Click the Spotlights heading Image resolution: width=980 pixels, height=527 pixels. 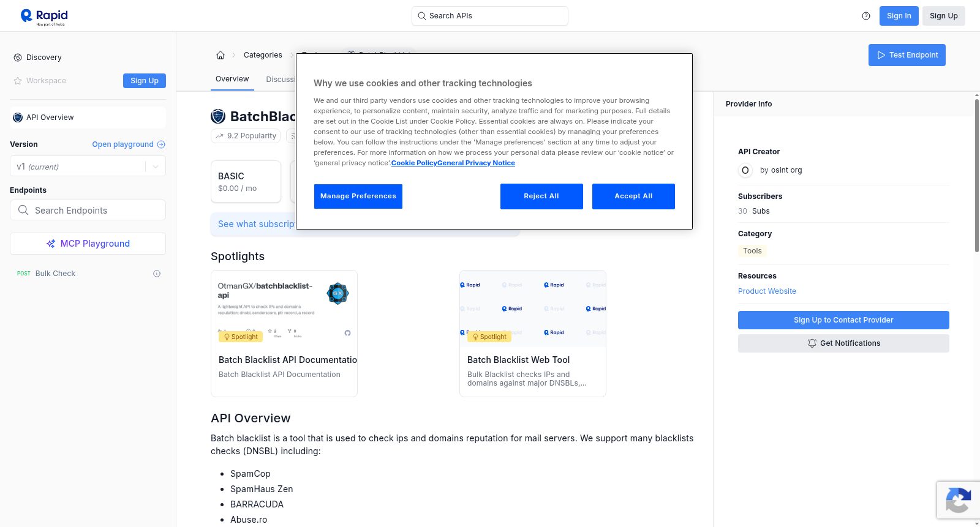(x=238, y=256)
